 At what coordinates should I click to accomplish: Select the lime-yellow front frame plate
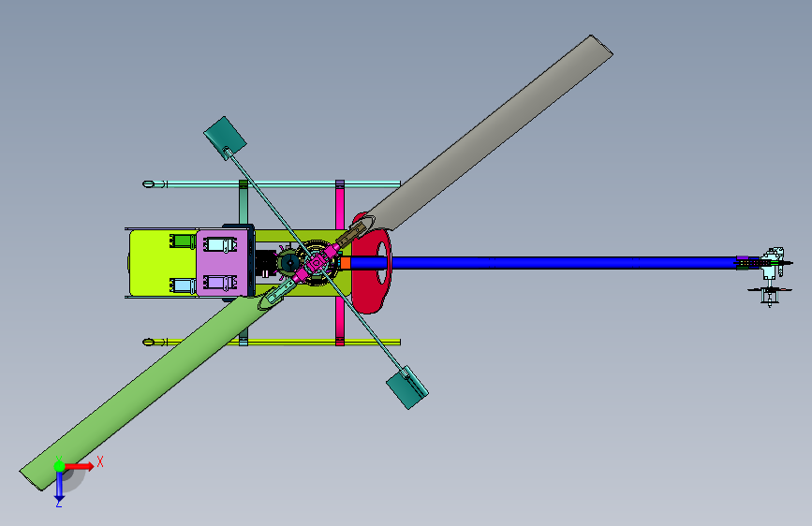(162, 263)
